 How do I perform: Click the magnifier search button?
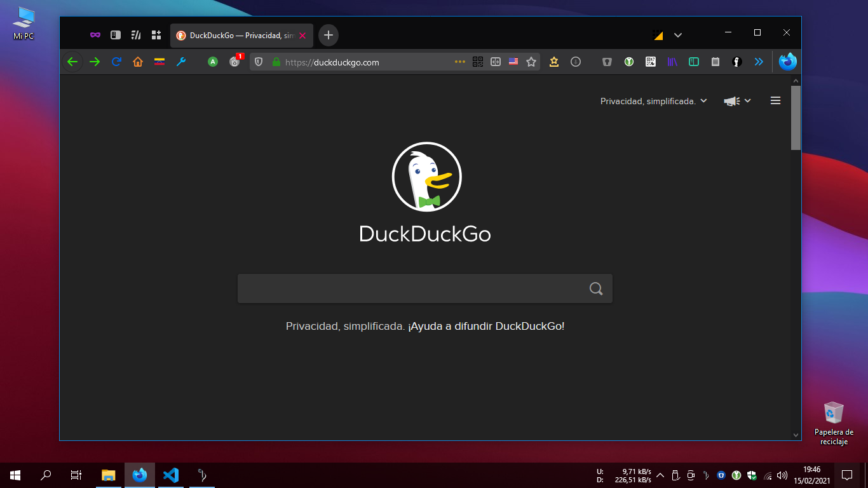click(596, 288)
